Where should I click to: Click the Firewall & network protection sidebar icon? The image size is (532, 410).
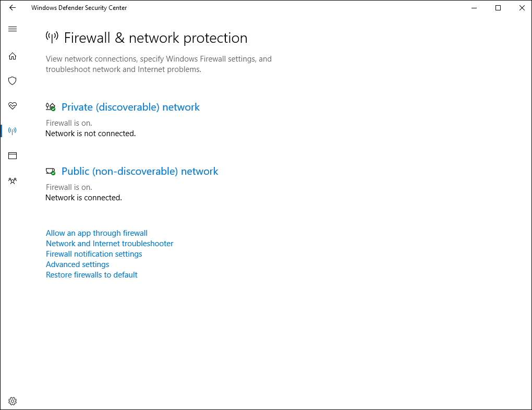12,130
